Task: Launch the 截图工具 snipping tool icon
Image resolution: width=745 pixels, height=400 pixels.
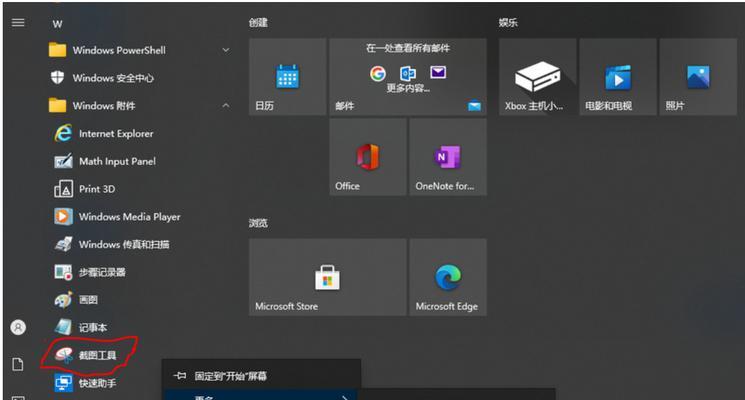Action: pyautogui.click(x=63, y=354)
